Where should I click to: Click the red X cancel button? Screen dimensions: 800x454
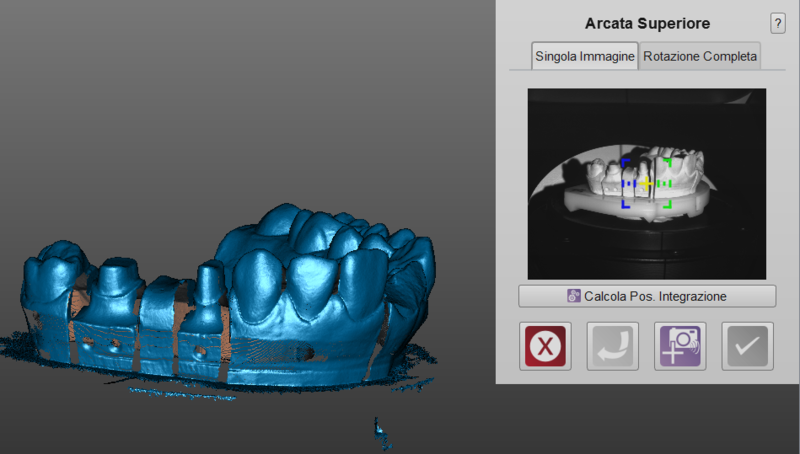click(x=546, y=346)
